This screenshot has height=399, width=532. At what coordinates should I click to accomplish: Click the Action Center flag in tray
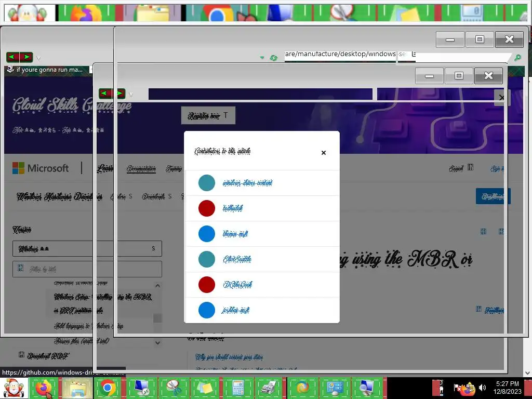pyautogui.click(x=457, y=388)
